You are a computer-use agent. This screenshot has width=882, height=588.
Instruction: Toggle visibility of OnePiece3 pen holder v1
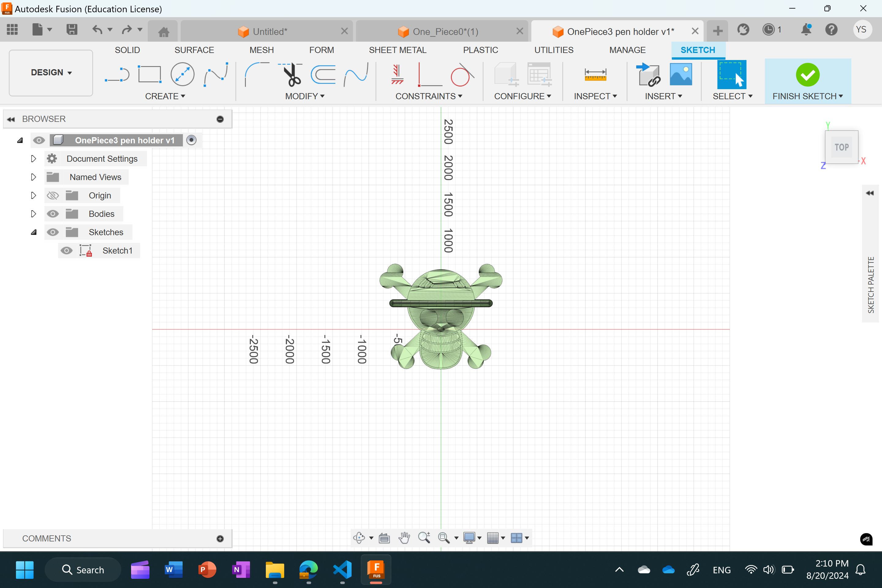[38, 140]
